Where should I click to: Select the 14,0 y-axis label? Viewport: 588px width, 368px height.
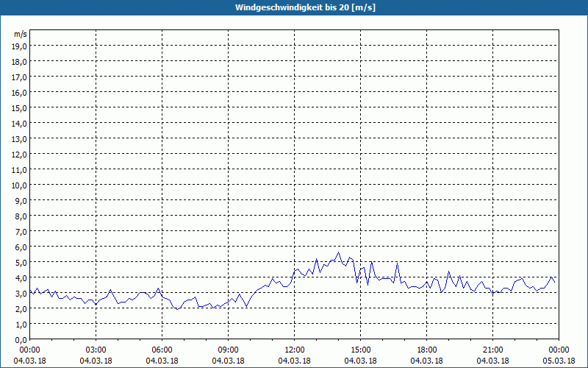pyautogui.click(x=21, y=123)
